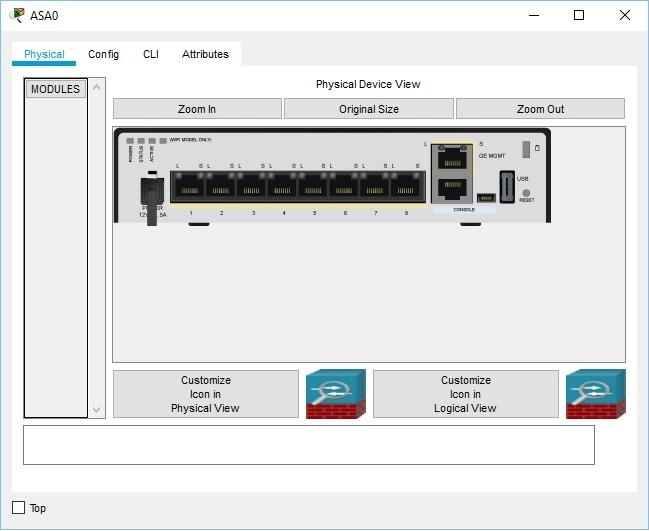The width and height of the screenshot is (649, 531).
Task: Click the Original Size button
Action: point(369,109)
